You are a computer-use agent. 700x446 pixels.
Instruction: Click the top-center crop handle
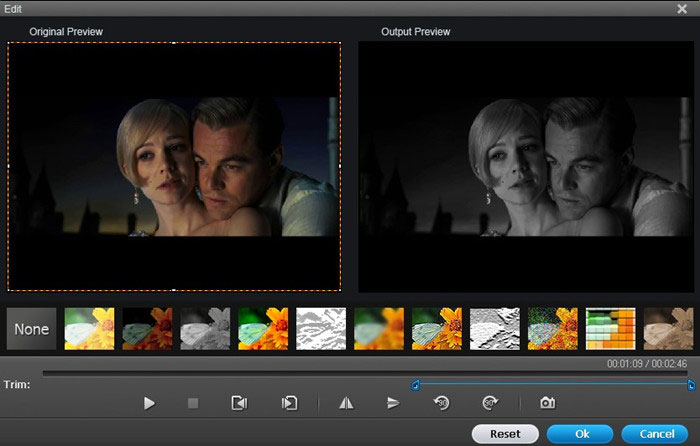pos(174,43)
